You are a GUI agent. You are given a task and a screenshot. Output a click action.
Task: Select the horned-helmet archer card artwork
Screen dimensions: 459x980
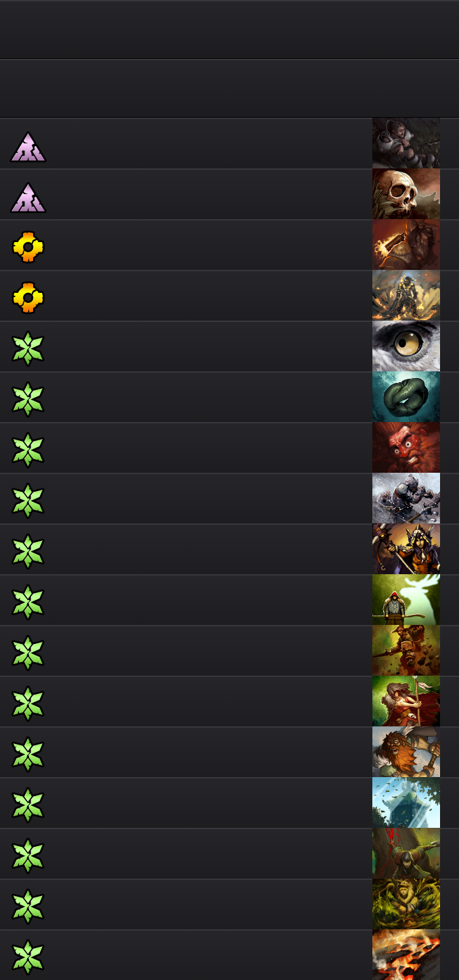[x=406, y=549]
